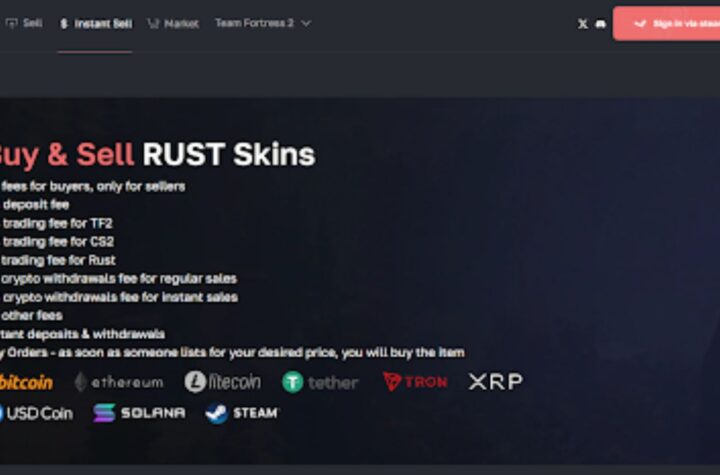This screenshot has height=475, width=720.
Task: Click the Tether logo
Action: 321,382
